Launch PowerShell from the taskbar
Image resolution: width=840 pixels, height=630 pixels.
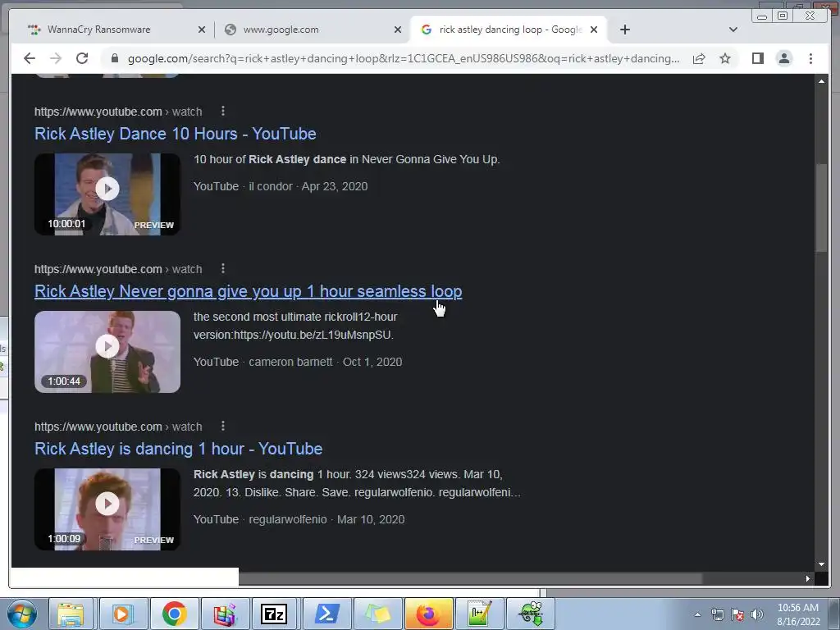pos(326,614)
